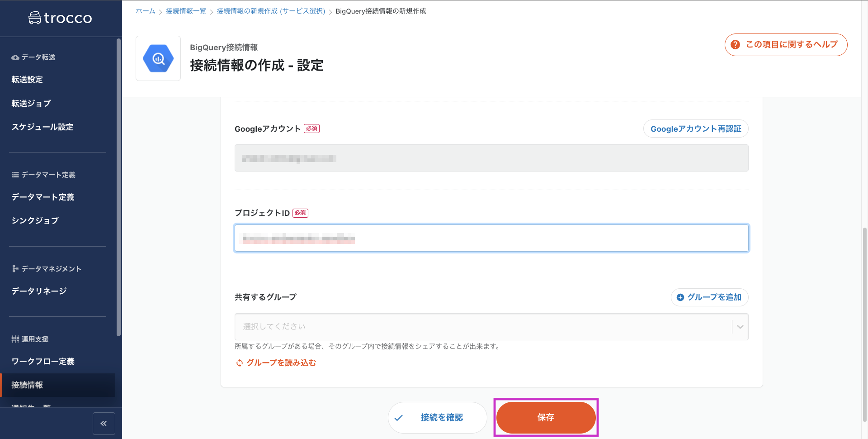Click the データマネジメント section header icon
The width and height of the screenshot is (868, 439).
click(15, 269)
